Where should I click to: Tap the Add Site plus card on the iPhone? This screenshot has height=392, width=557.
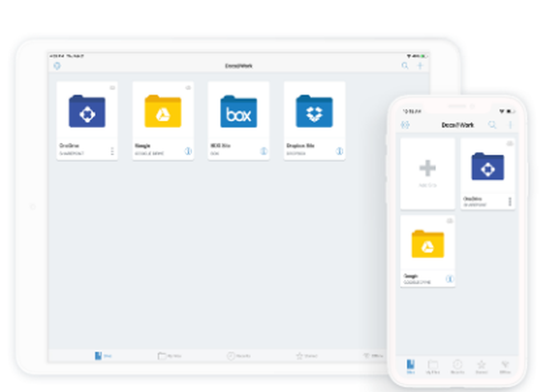pos(428,174)
